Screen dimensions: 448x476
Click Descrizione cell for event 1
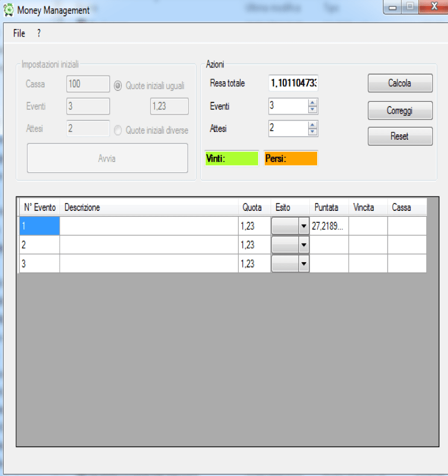click(x=148, y=227)
